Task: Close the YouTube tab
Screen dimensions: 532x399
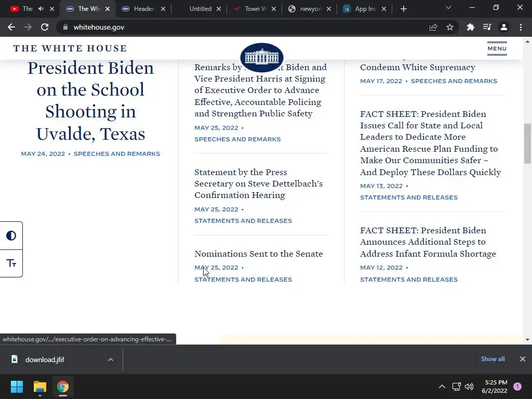Action: tap(52, 9)
